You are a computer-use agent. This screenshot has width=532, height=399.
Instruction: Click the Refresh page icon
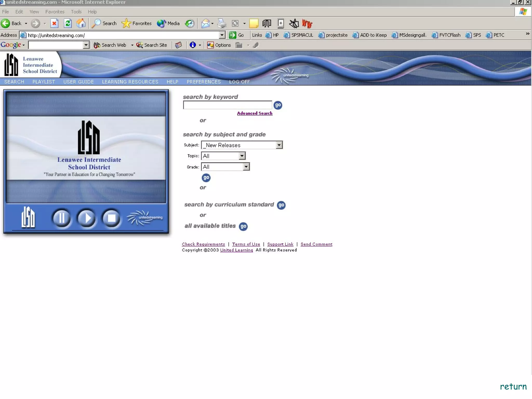click(x=68, y=23)
